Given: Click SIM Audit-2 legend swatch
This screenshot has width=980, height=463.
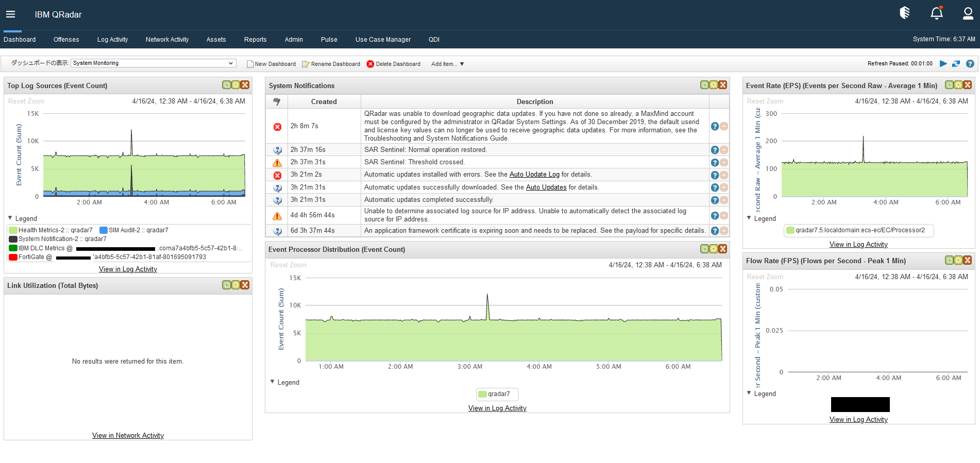Looking at the screenshot, I should 104,230.
